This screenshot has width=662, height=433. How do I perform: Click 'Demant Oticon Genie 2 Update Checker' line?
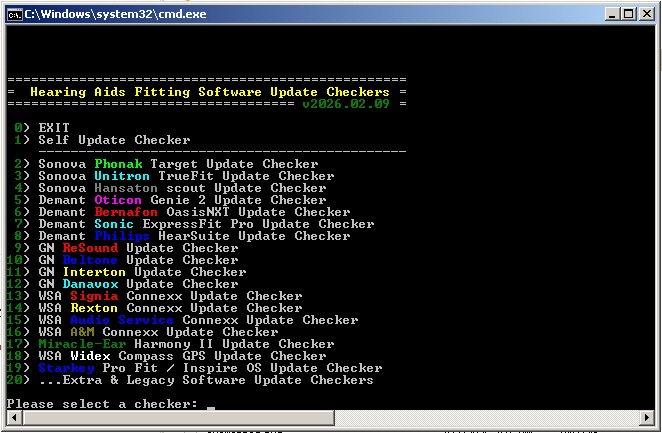click(x=170, y=200)
